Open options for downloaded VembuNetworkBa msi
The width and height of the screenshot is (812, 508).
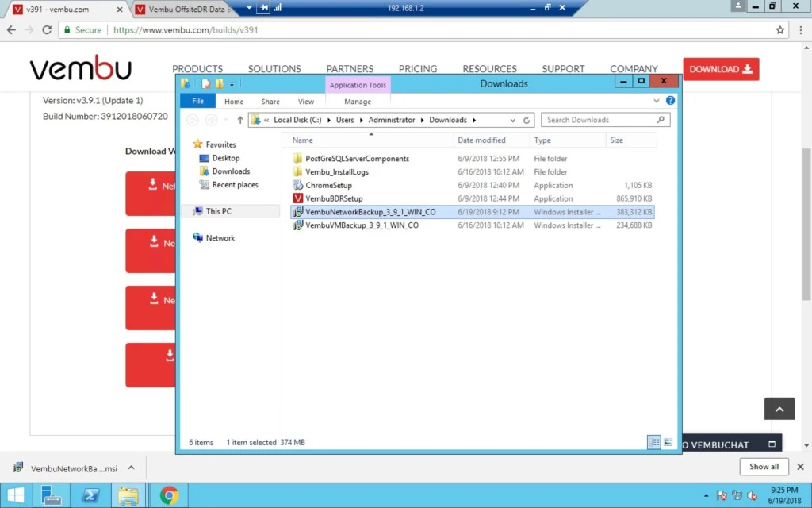coord(132,468)
